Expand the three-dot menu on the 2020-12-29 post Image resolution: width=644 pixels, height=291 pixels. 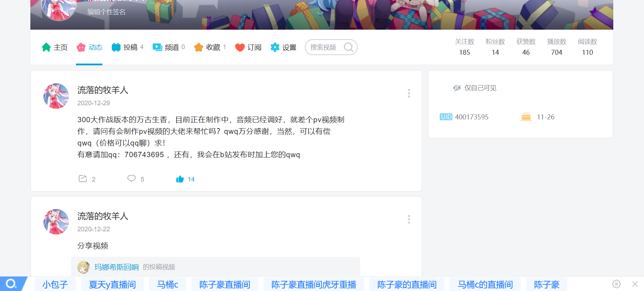point(409,93)
